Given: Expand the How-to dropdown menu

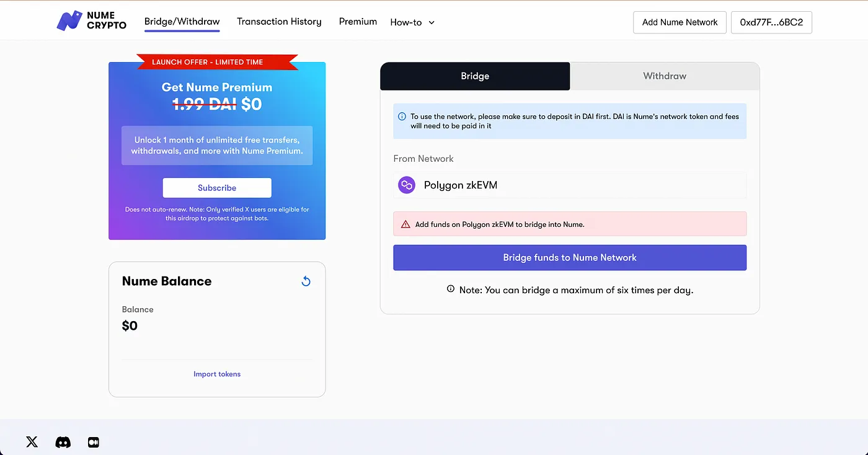Looking at the screenshot, I should 412,22.
